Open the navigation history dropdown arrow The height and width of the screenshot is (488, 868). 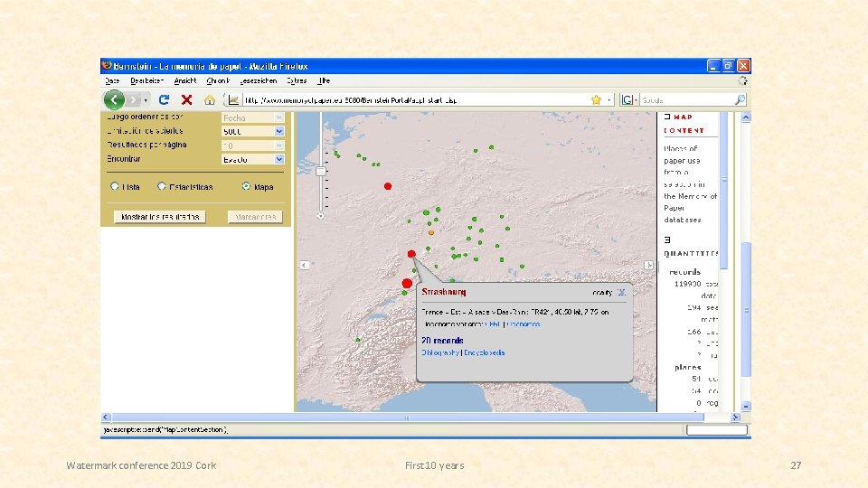coord(146,100)
